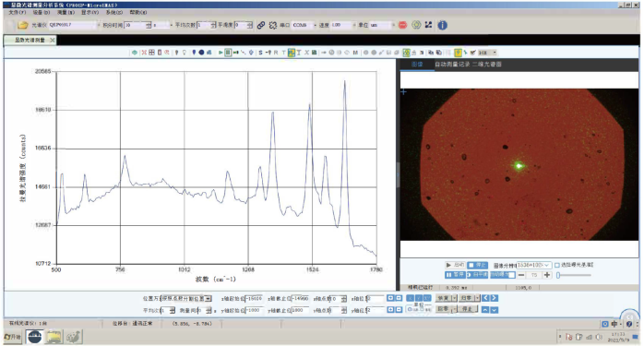Click the first green icon of the spectrum toolbar
Image resolution: width=644 pixels, height=346 pixels.
[135, 53]
